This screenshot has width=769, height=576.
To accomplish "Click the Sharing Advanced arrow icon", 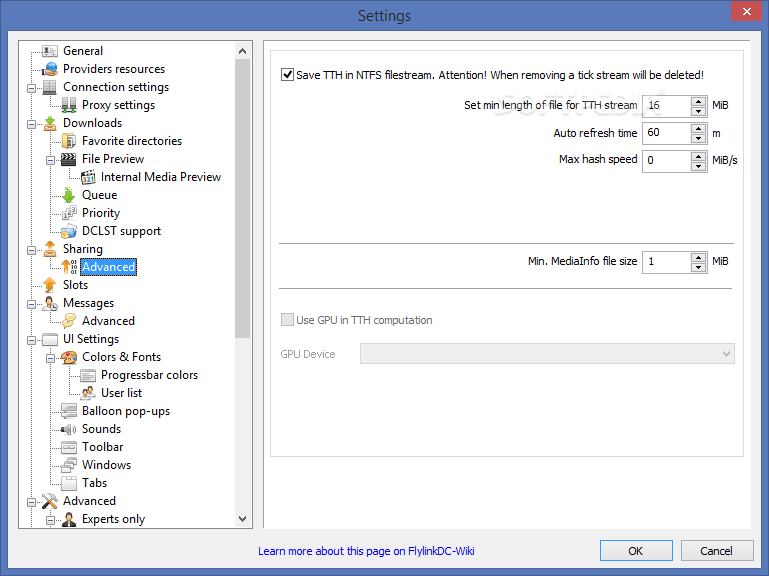I will [x=69, y=267].
